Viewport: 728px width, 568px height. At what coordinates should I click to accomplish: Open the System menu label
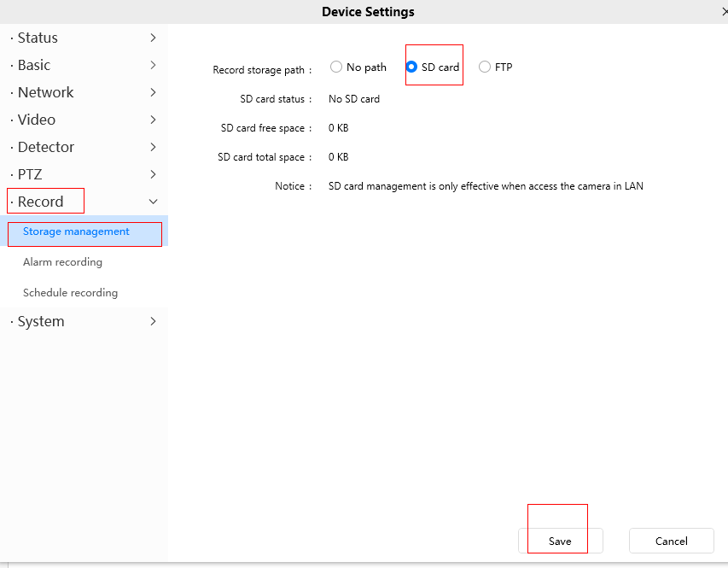tap(41, 321)
